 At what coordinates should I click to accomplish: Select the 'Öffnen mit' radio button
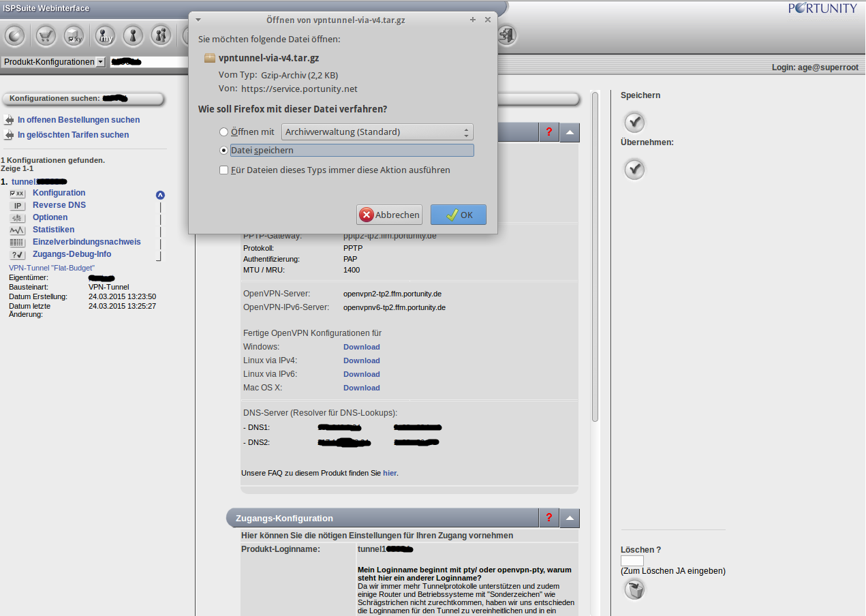pos(223,132)
